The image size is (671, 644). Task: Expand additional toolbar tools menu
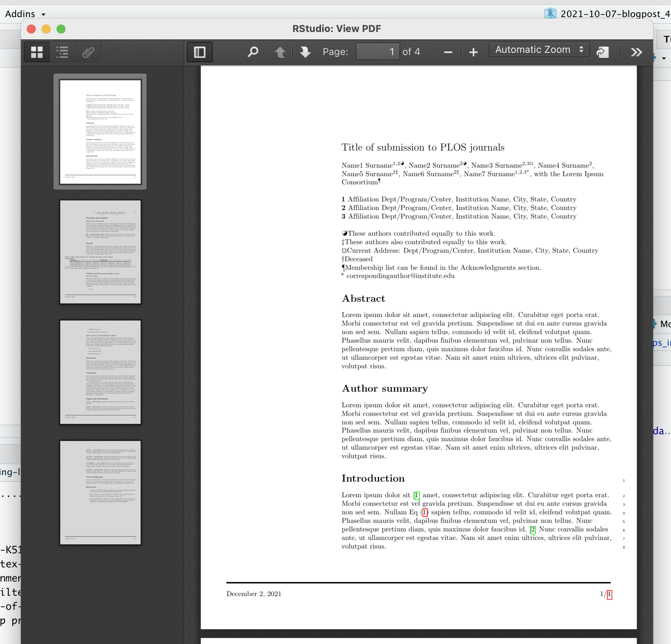click(636, 52)
